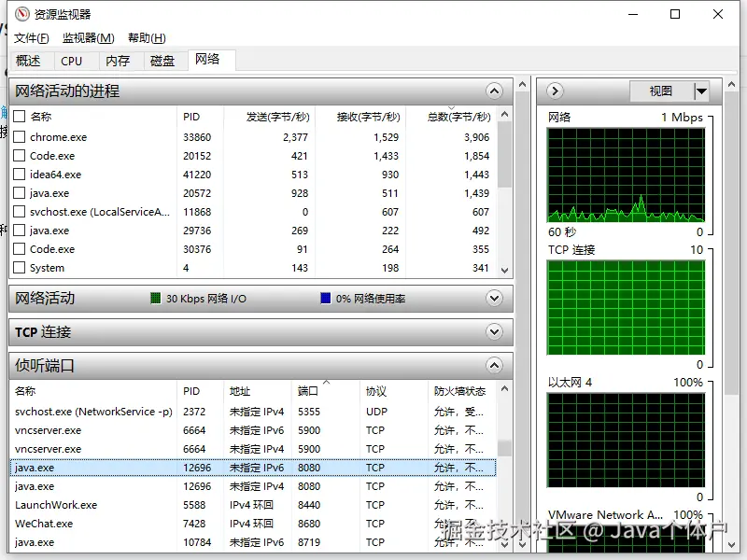Select java.exe PID 10784 port 8719 row
747x560 pixels.
point(253,542)
